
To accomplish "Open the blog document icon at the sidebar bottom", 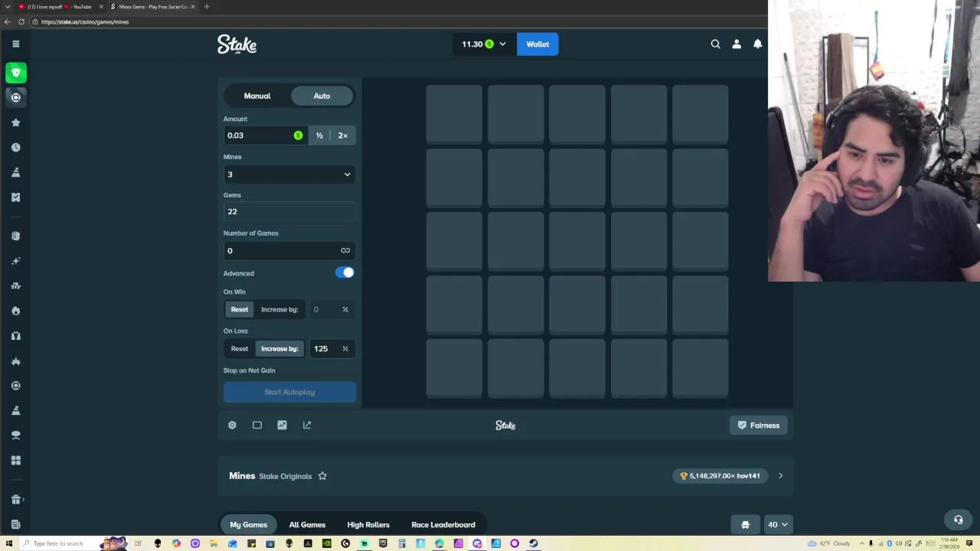I will (x=15, y=524).
